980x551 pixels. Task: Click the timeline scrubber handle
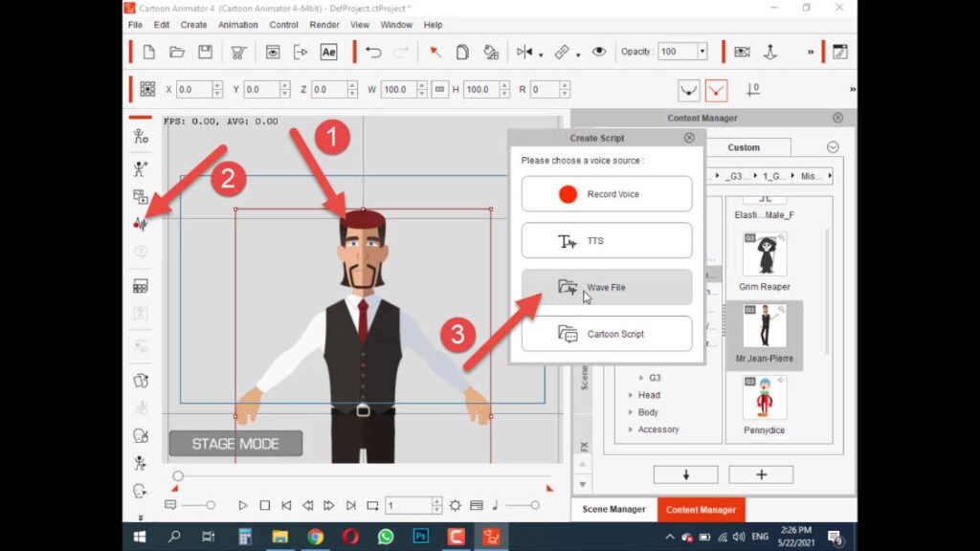click(x=178, y=476)
